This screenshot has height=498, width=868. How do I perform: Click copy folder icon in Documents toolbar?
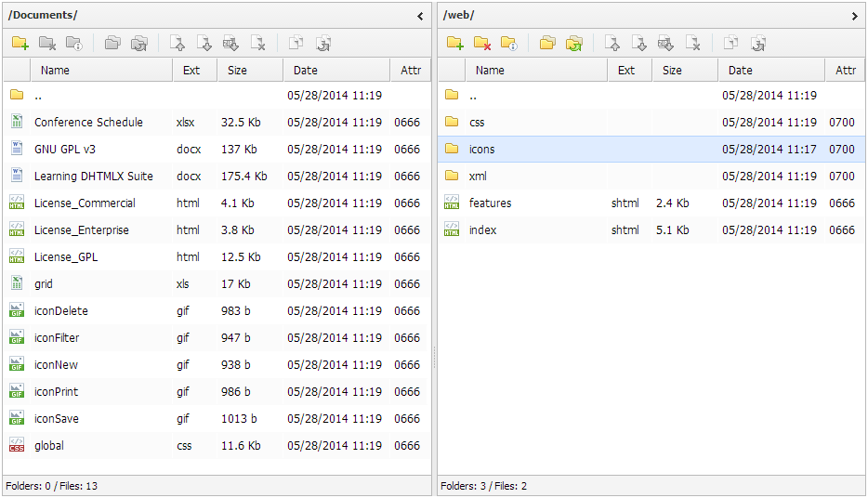(113, 43)
